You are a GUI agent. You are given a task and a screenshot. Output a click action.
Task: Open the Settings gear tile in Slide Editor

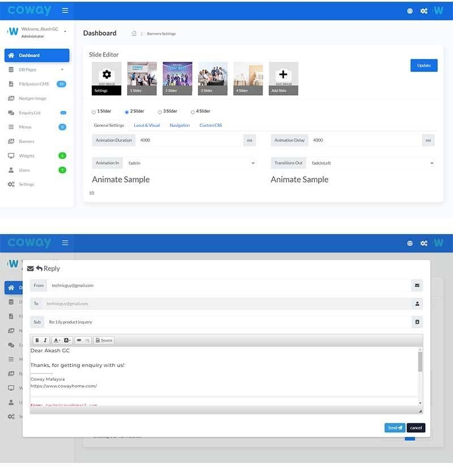106,78
